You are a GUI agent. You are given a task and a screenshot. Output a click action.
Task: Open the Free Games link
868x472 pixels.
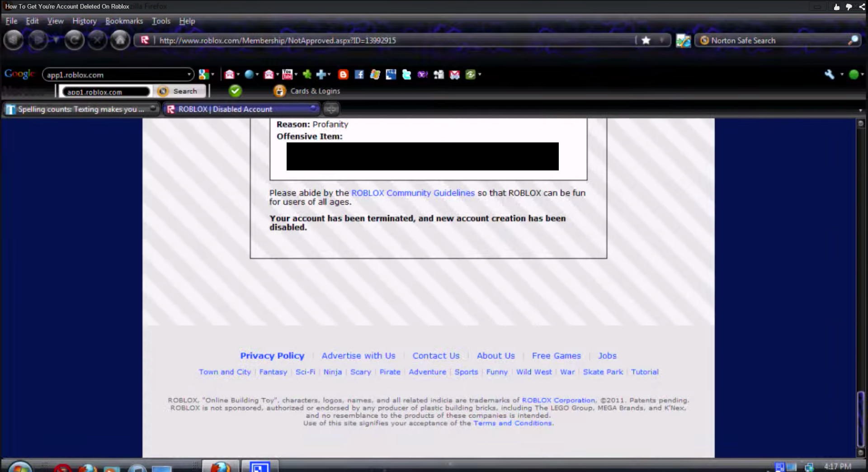(556, 356)
